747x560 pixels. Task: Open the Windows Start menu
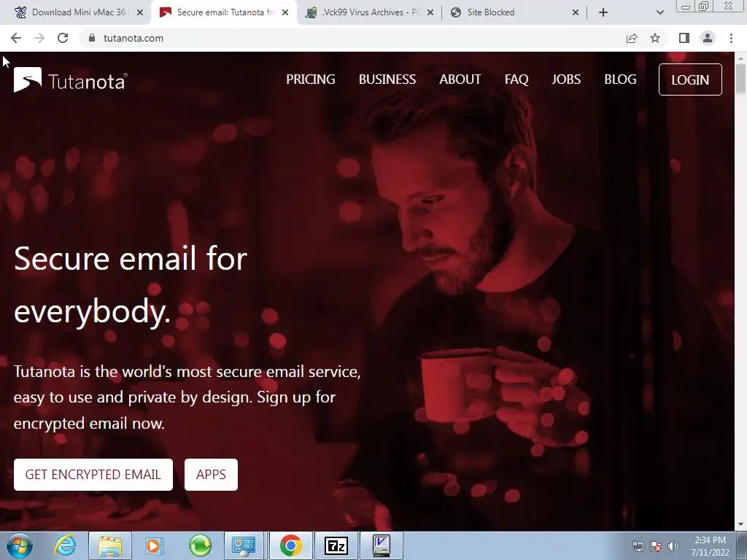tap(19, 545)
